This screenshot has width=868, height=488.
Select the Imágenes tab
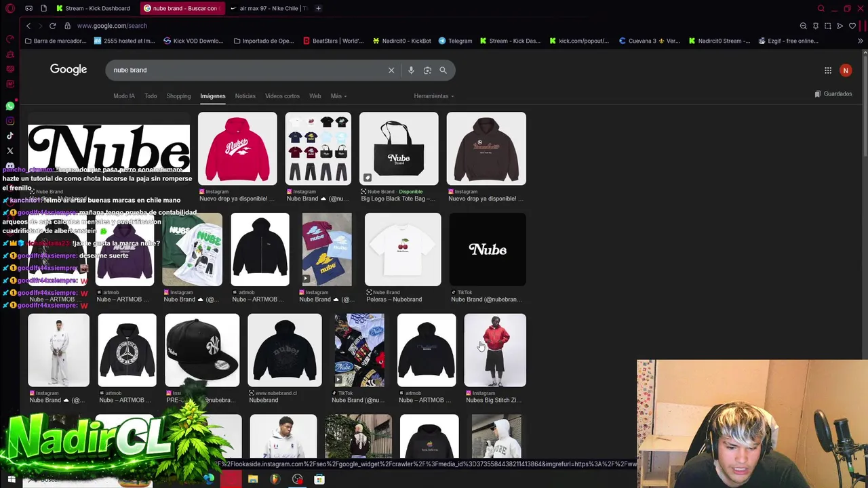pos(213,96)
